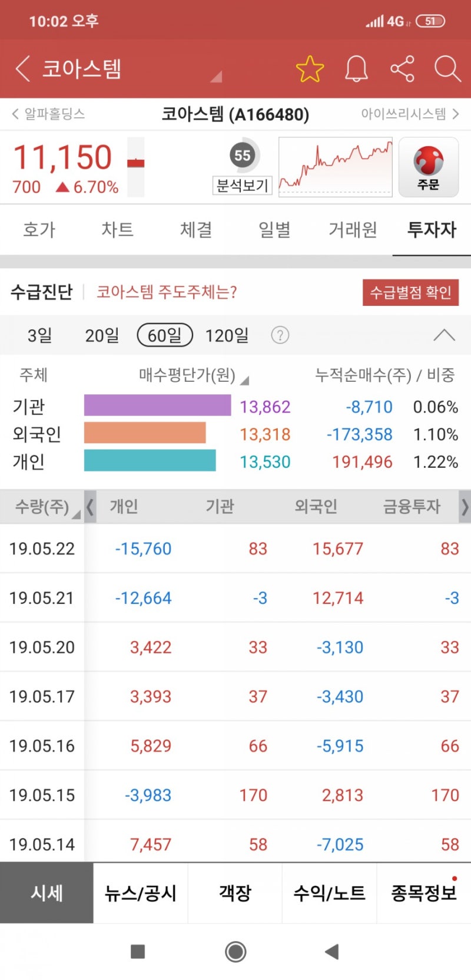
Task: Open stock search with magnifier icon
Action: 447,69
